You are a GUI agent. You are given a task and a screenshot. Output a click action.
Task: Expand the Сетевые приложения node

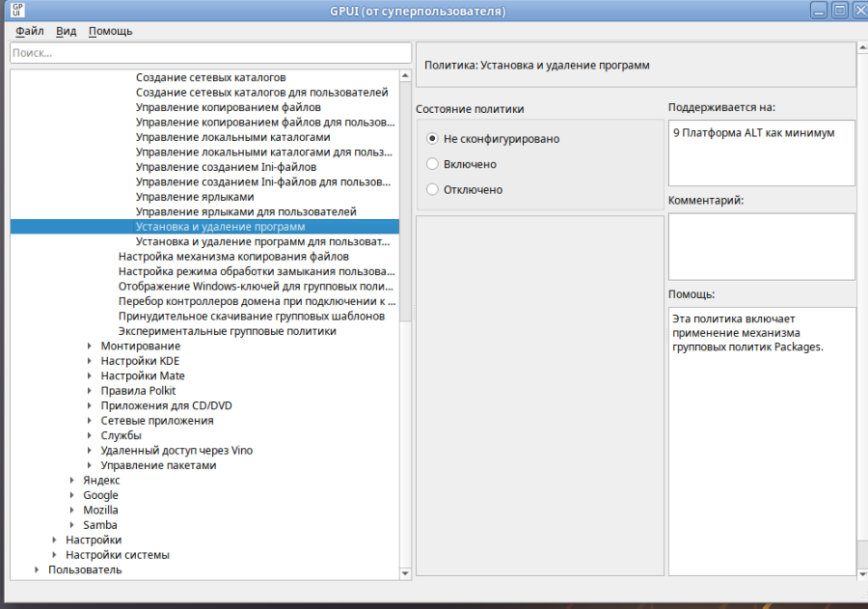pyautogui.click(x=89, y=421)
